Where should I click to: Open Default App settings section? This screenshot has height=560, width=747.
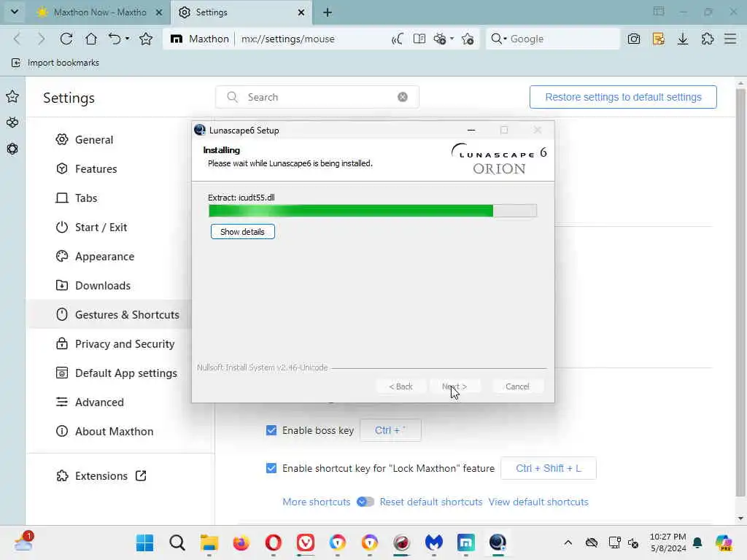tap(117, 373)
